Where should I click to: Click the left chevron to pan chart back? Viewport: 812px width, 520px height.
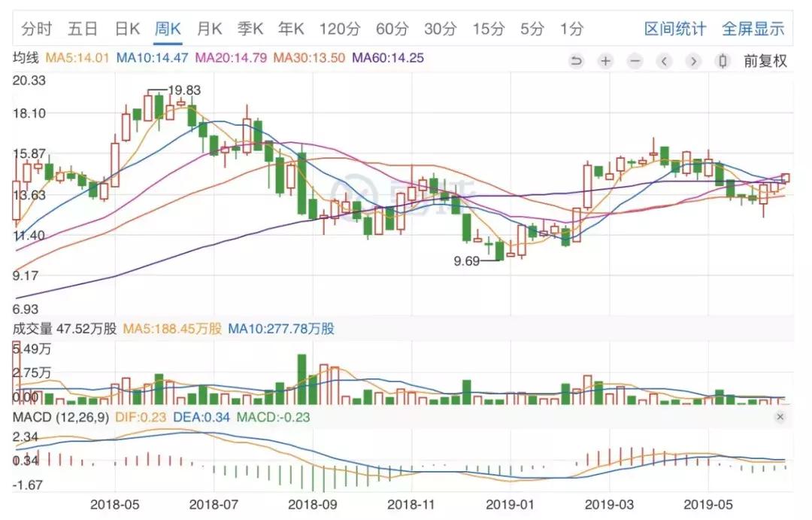tap(663, 61)
